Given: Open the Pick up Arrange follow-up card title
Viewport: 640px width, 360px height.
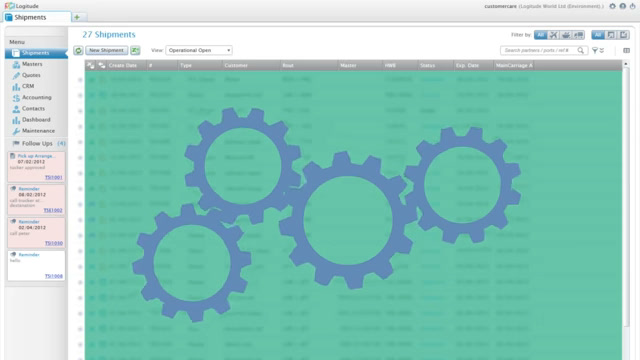Looking at the screenshot, I should point(36,156).
